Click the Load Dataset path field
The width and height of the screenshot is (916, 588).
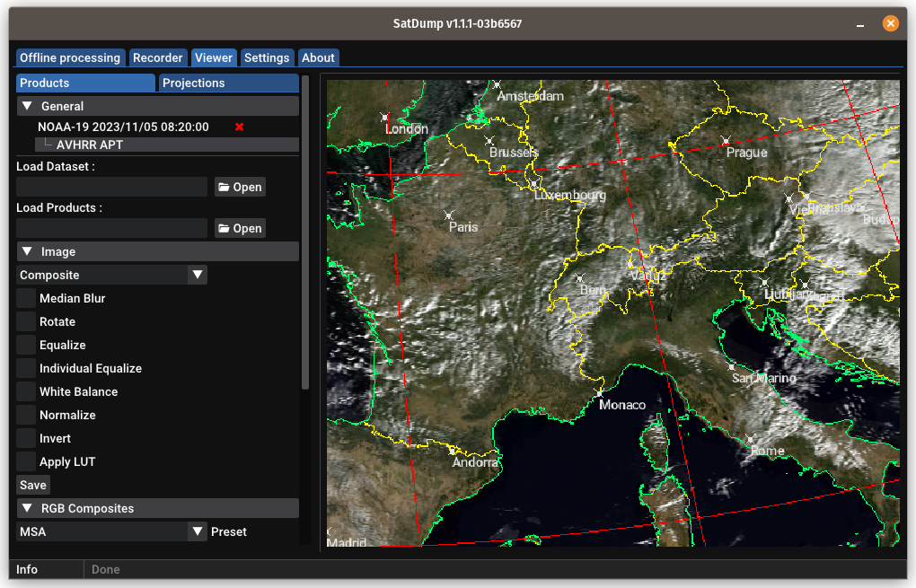(111, 187)
